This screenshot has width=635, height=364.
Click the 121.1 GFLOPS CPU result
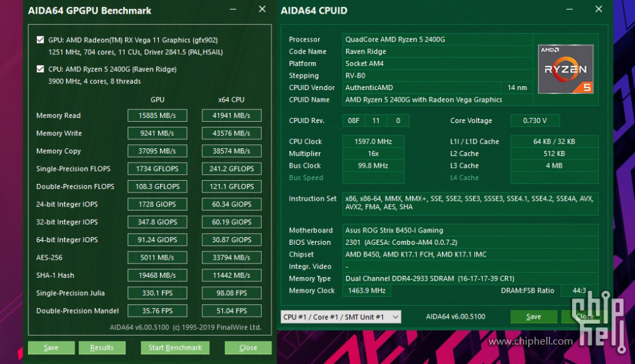(231, 187)
